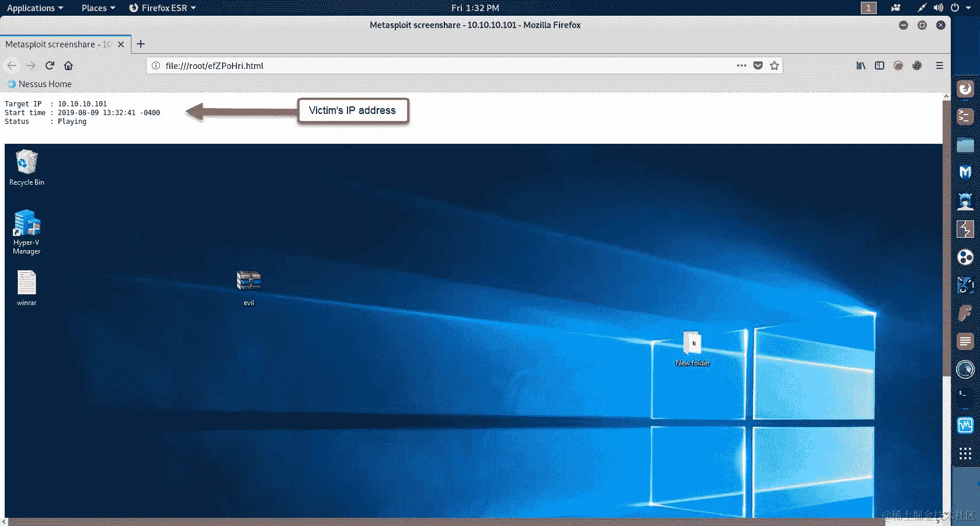980x526 pixels.
Task: Go back one page
Action: tap(12, 65)
